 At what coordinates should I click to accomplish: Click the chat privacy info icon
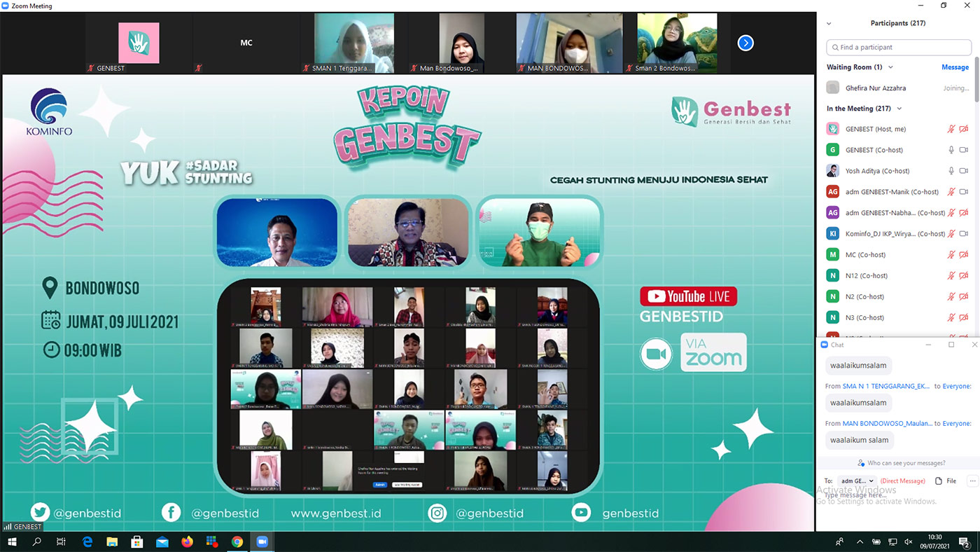click(861, 463)
